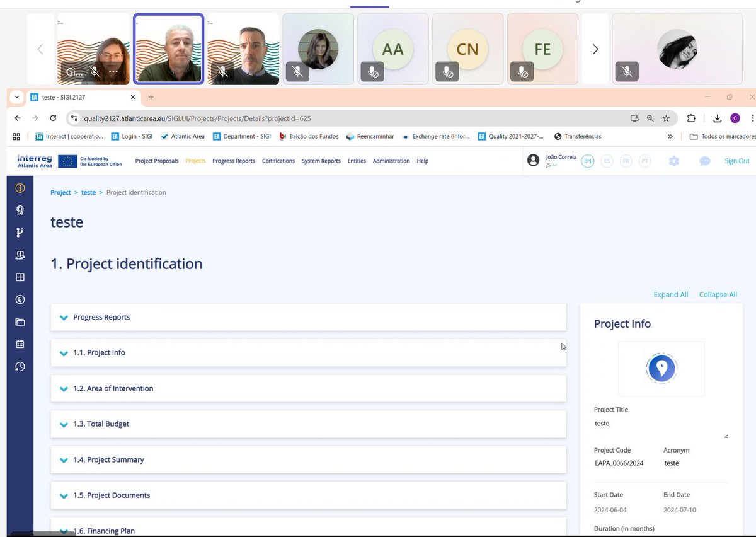Reload the browser page
Screen dimensions: 756x537
53,118
